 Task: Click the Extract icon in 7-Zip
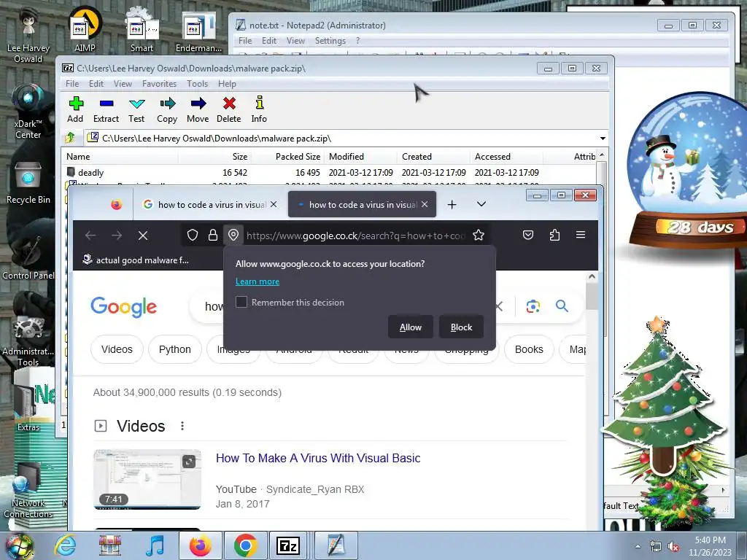(106, 109)
